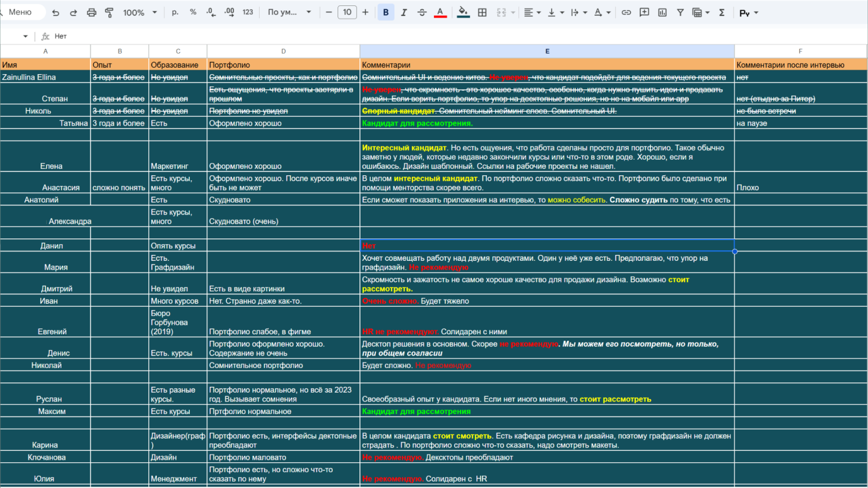This screenshot has width=868, height=488.
Task: Click the insert link icon
Action: pyautogui.click(x=626, y=13)
